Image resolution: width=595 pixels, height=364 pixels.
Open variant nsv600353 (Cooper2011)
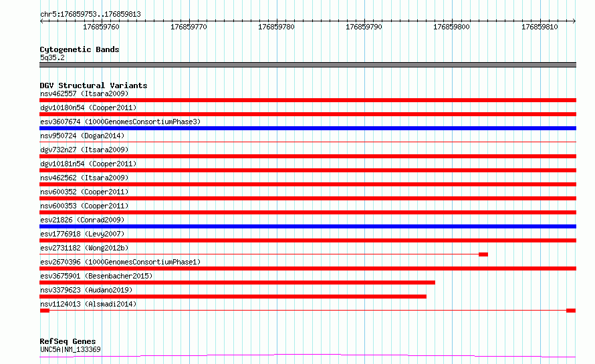84,206
